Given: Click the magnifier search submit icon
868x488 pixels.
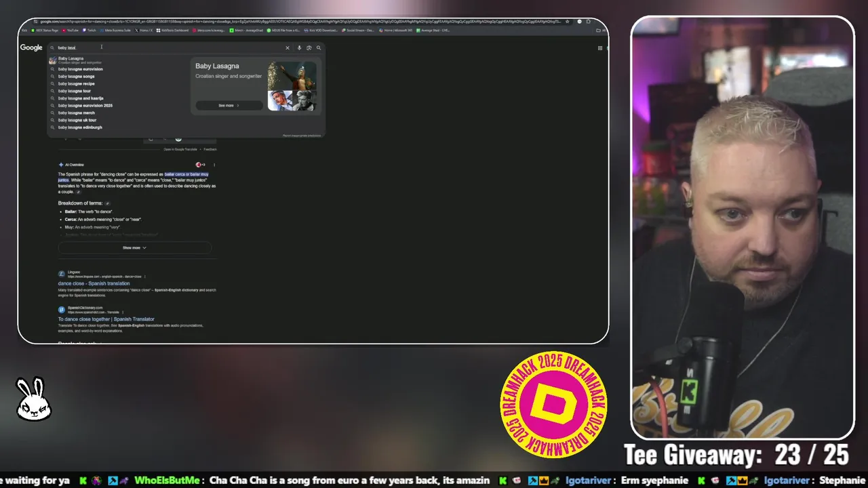Looking at the screenshot, I should 319,47.
